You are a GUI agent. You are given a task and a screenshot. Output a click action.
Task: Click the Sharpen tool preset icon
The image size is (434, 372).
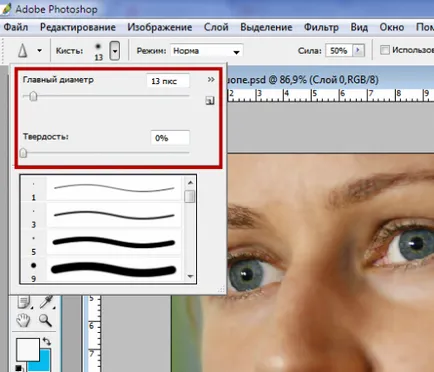tap(23, 51)
